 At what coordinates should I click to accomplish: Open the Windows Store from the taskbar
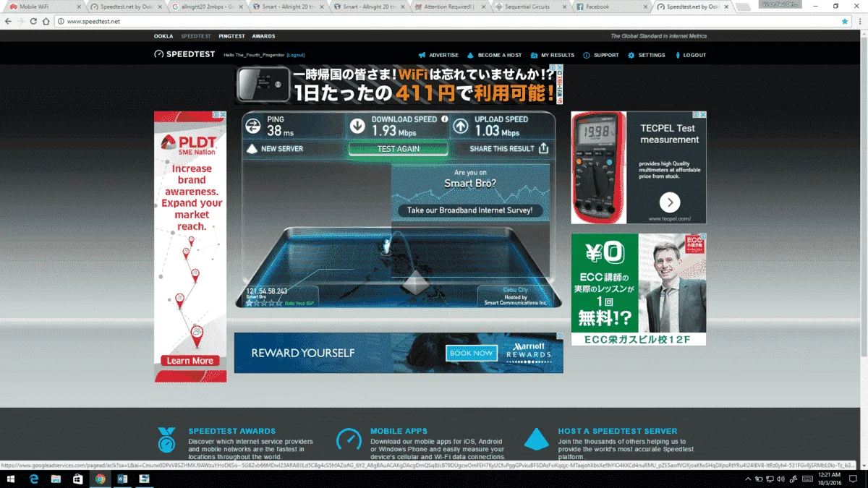[x=78, y=479]
